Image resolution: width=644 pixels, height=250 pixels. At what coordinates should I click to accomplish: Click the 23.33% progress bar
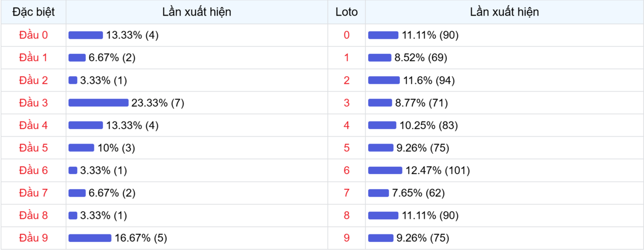(98, 103)
